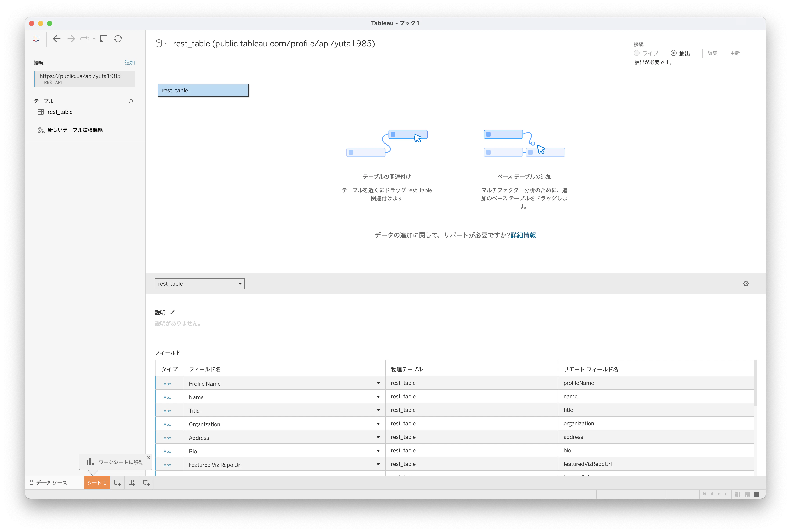Click the new dashboard icon
This screenshot has width=791, height=532.
pos(132,482)
